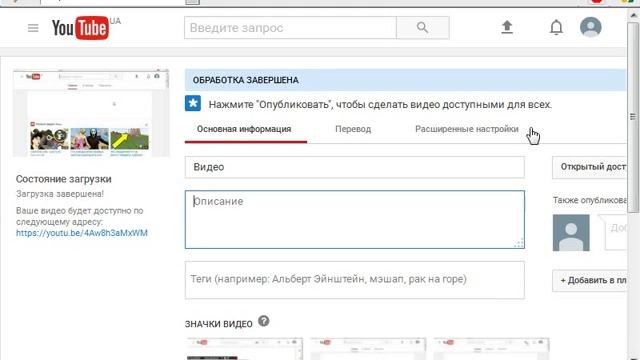Click the uploaded video preview thumbnail
The width and height of the screenshot is (640, 360).
91,113
